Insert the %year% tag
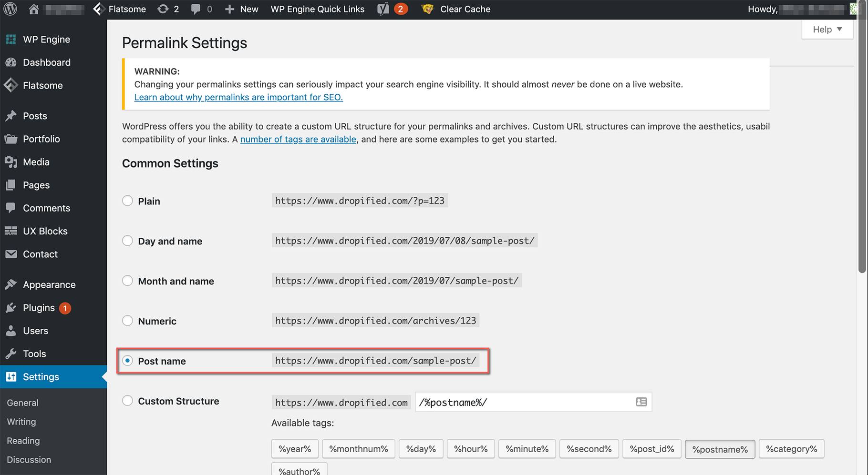868x475 pixels. pyautogui.click(x=295, y=449)
